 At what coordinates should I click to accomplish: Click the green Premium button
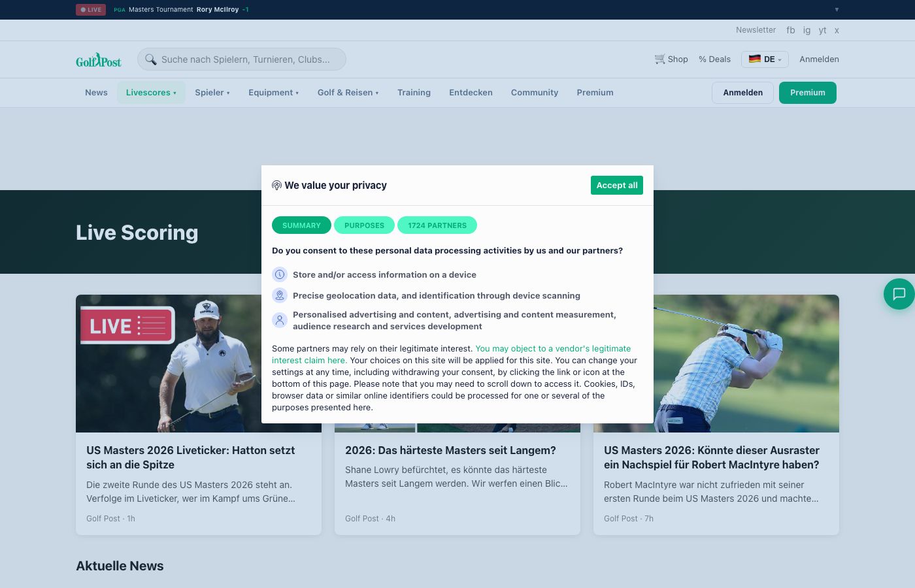(808, 93)
